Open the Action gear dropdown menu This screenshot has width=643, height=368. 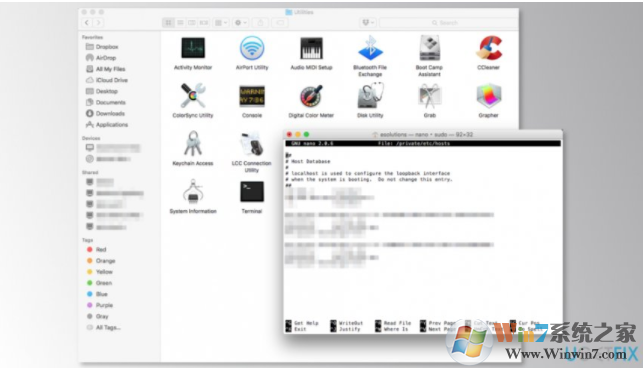click(x=241, y=23)
